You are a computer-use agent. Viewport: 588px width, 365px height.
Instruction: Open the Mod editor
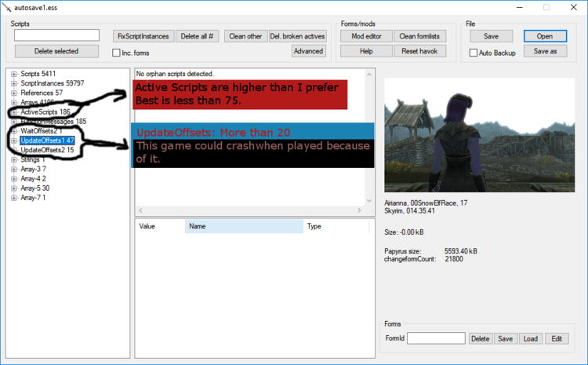pos(366,36)
